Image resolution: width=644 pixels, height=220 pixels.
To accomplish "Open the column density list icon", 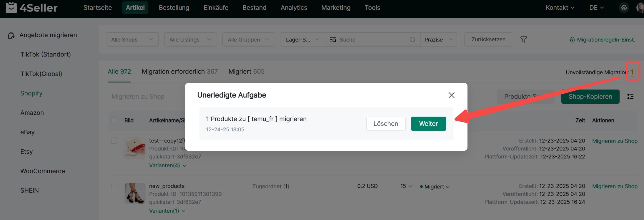I will click(630, 97).
